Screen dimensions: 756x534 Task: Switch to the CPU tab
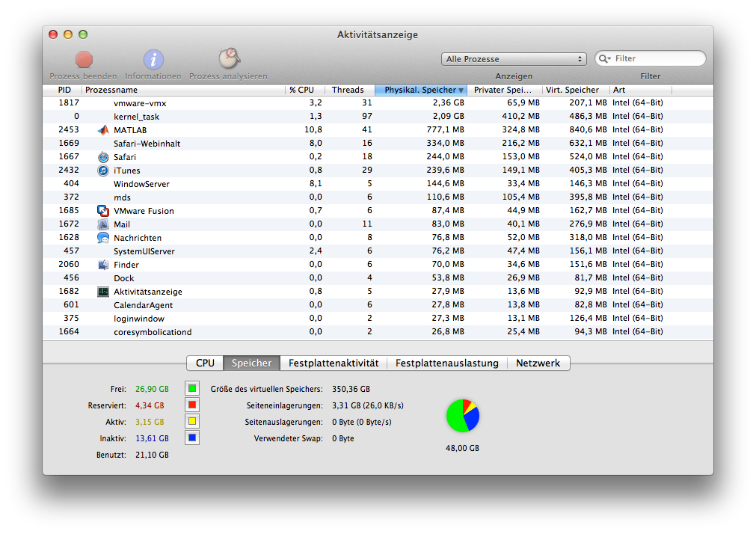[x=205, y=363]
